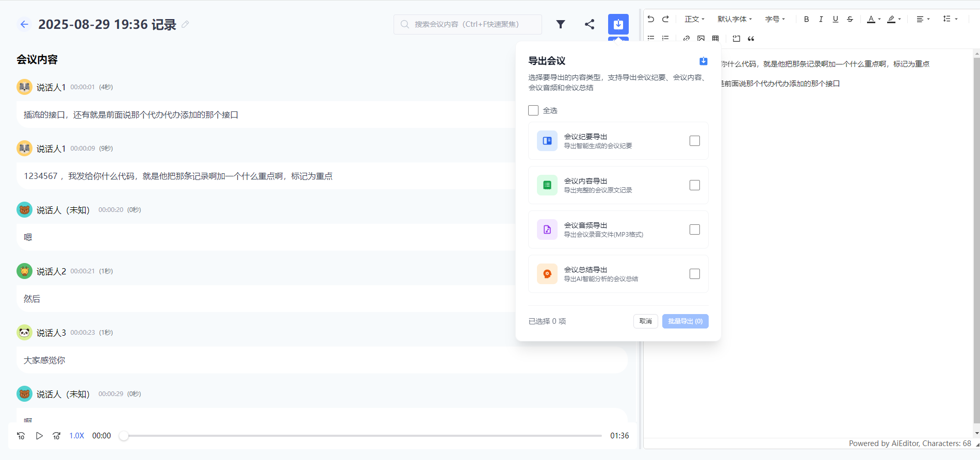This screenshot has width=980, height=460.
Task: Enable the 会议音频导出 checkbox
Action: pos(694,229)
